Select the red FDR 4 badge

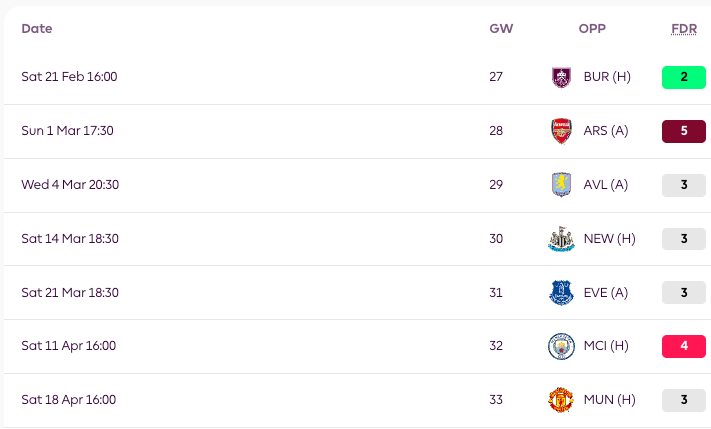coord(684,346)
